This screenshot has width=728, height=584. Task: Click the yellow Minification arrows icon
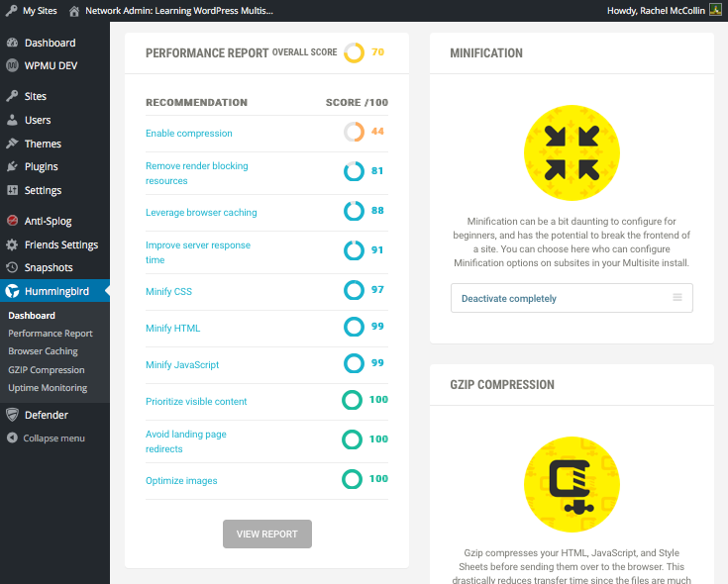(572, 152)
